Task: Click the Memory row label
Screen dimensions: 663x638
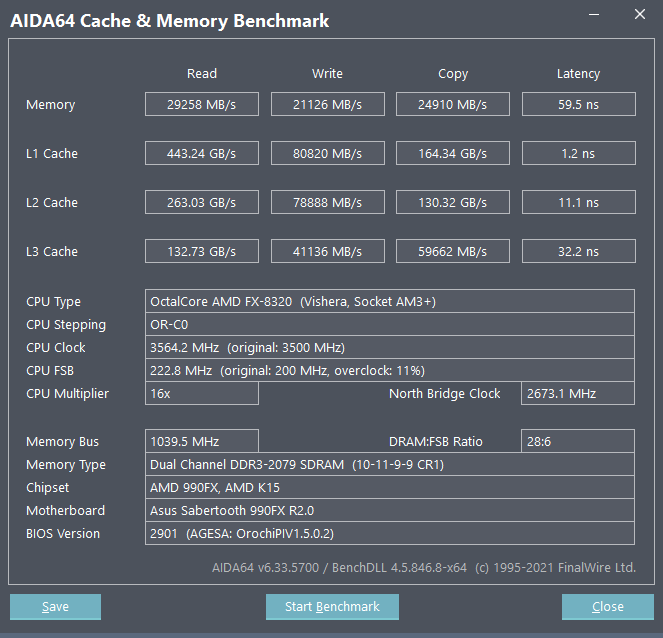Action: point(51,104)
